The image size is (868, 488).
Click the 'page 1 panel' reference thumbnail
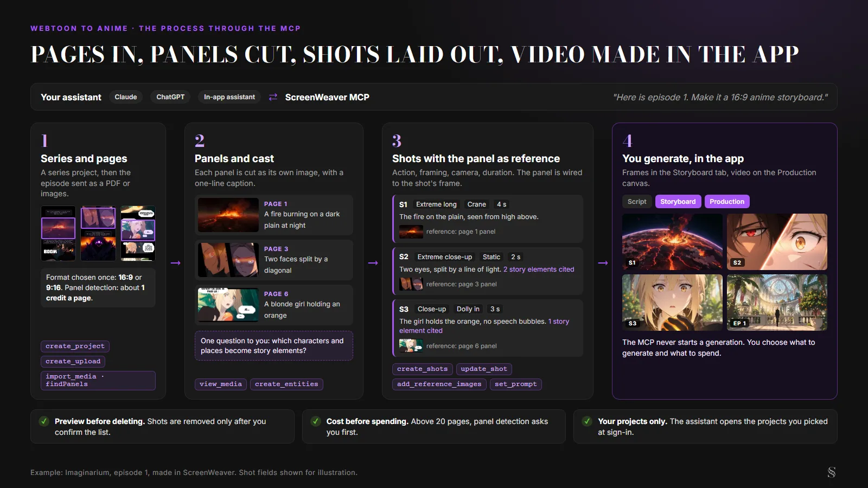point(411,232)
